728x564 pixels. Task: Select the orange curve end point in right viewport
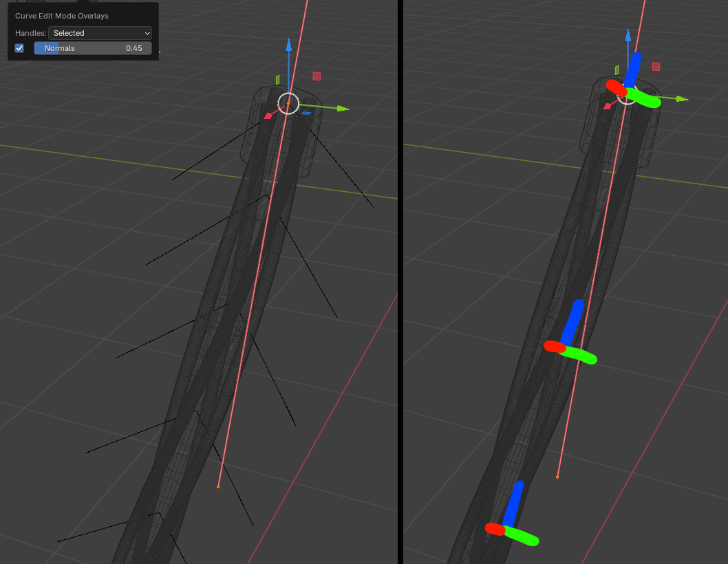click(557, 477)
